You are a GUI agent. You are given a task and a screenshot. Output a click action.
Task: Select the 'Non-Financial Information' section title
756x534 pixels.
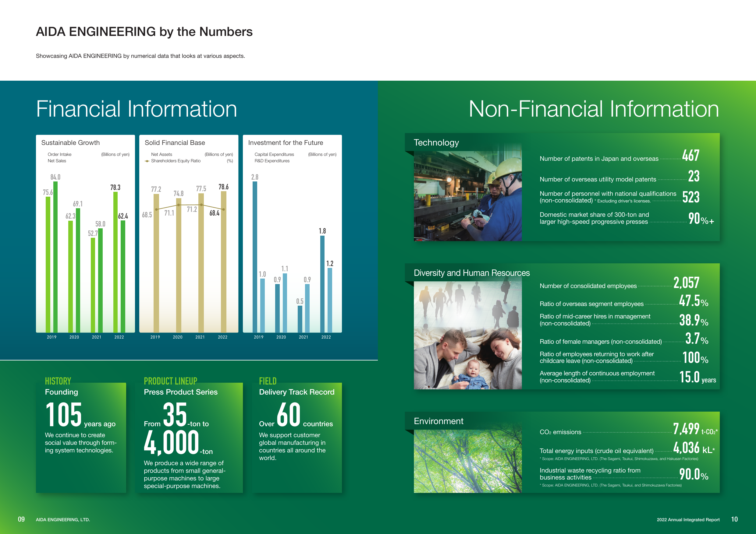click(x=594, y=109)
